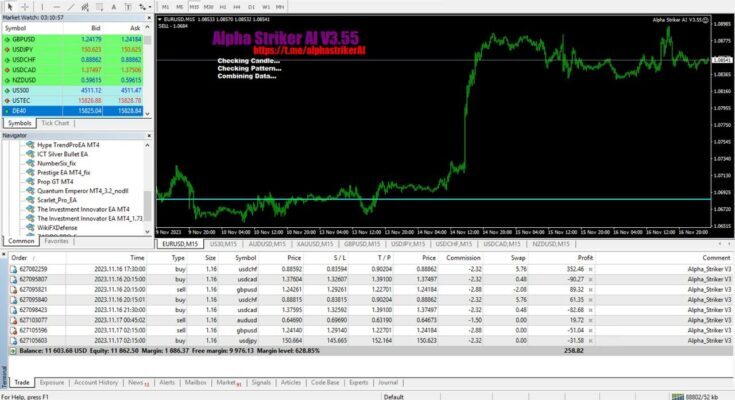This screenshot has height=400, width=735.
Task: Open Navigator Common tab
Action: (21, 241)
